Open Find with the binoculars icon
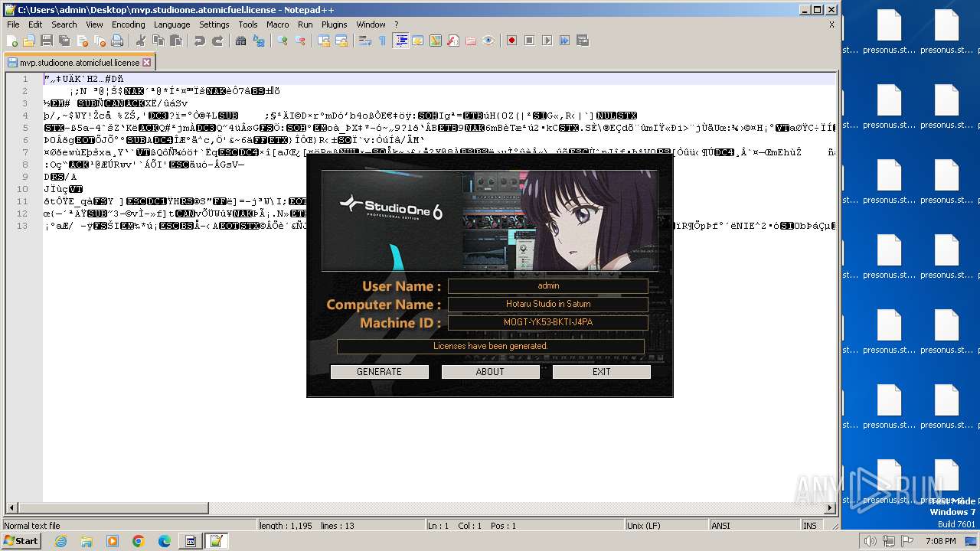The width and height of the screenshot is (980, 551). coord(241,41)
